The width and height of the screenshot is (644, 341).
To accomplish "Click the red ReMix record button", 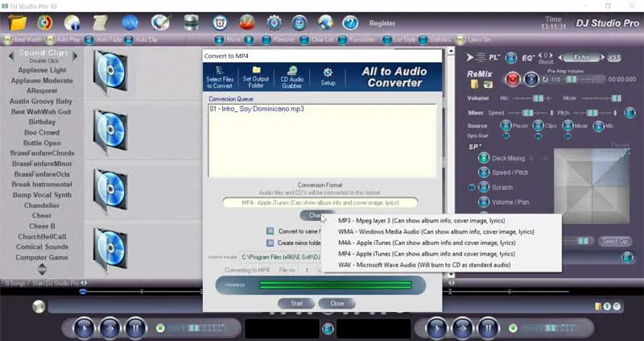I will (513, 79).
